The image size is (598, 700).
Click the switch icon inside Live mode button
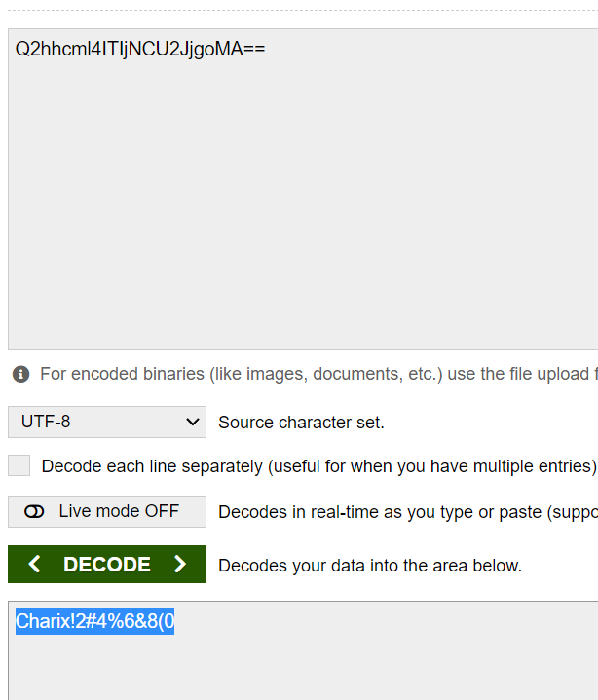[x=35, y=511]
